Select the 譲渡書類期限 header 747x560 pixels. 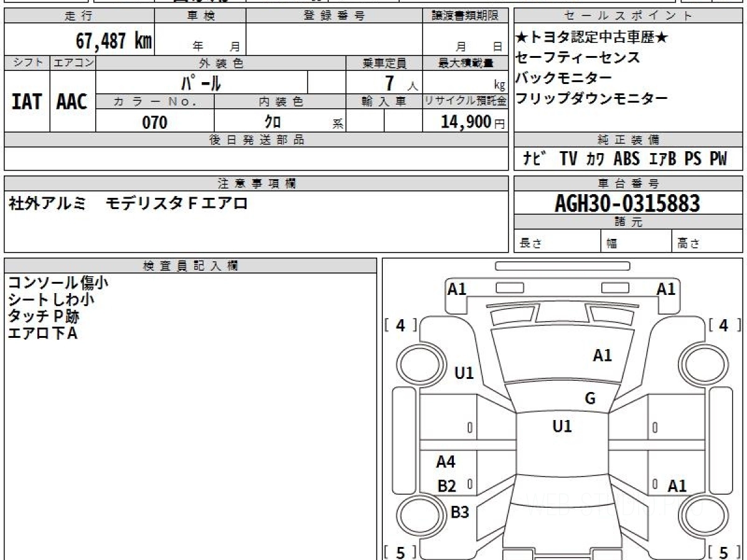pyautogui.click(x=466, y=16)
